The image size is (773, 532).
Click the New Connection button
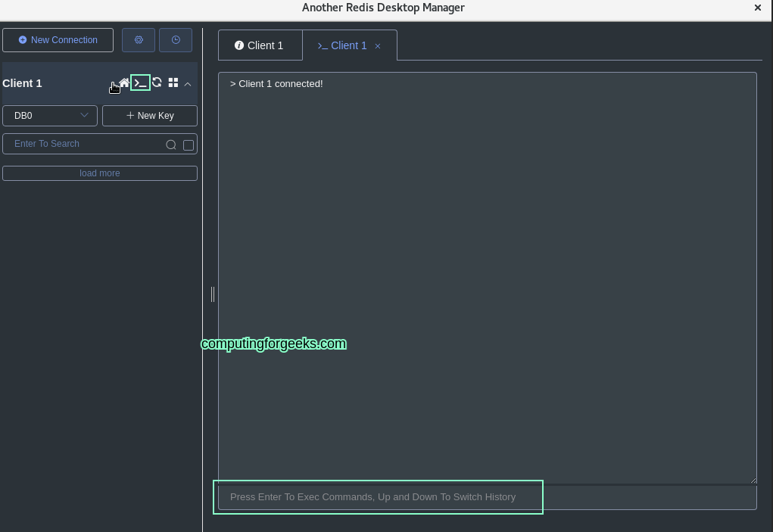pyautogui.click(x=58, y=40)
